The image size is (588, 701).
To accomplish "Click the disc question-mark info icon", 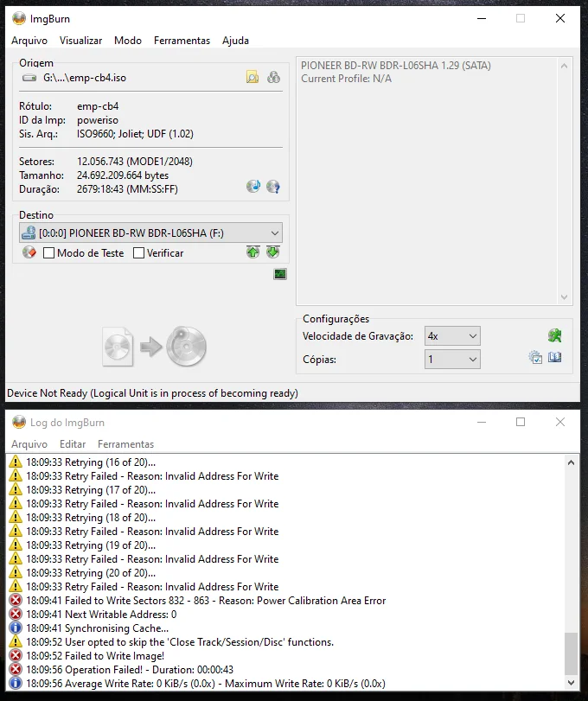I will 272,186.
